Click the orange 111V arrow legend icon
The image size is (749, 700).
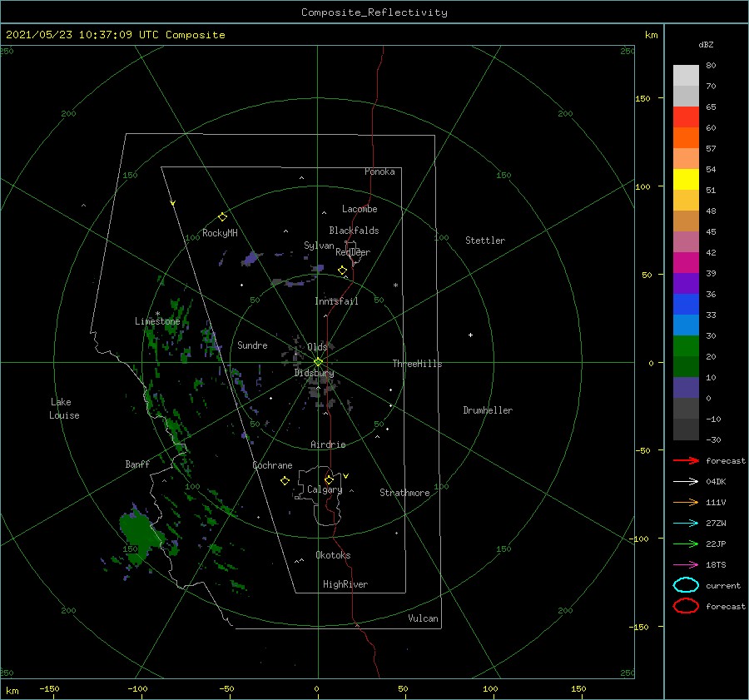click(686, 502)
